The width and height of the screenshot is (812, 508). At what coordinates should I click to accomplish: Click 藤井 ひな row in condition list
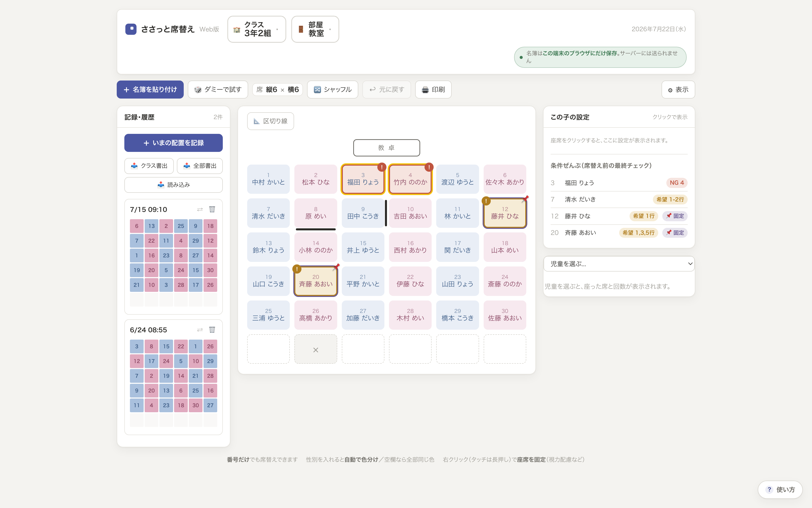(619, 216)
